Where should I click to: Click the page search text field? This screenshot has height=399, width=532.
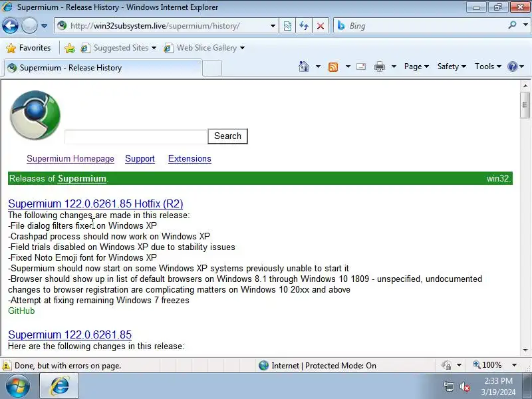[136, 136]
